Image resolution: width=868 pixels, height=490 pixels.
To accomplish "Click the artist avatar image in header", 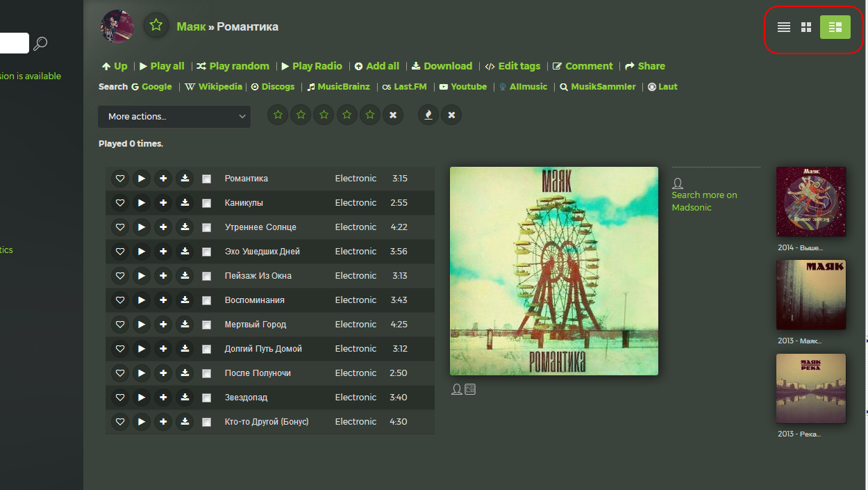I will coord(117,26).
